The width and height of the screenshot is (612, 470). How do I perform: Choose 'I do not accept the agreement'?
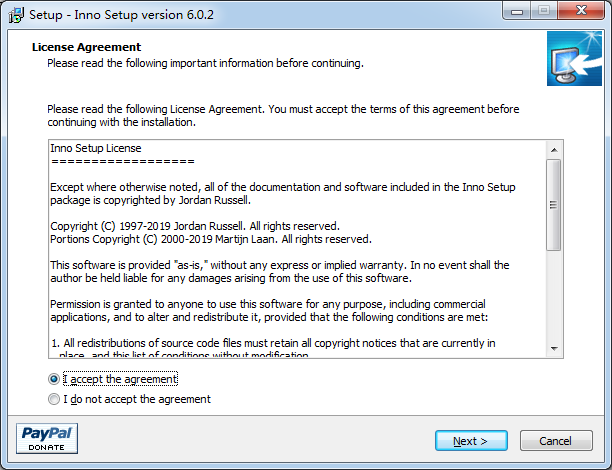(x=54, y=399)
